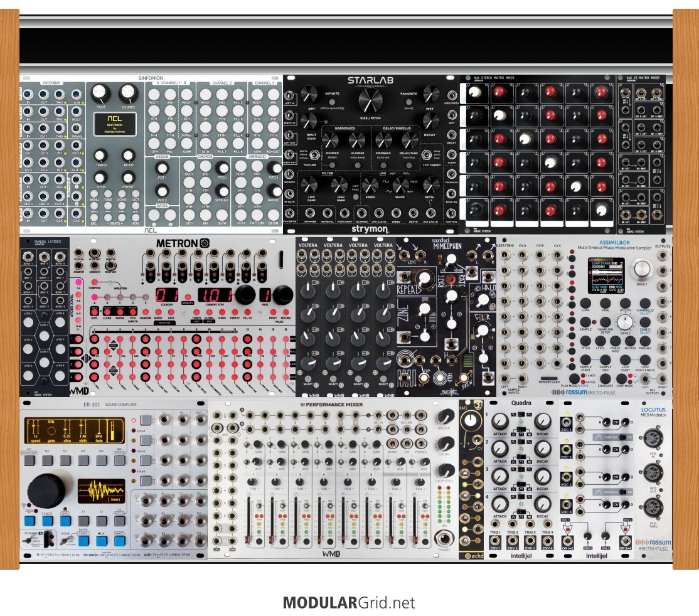Image resolution: width=699 pixels, height=616 pixels.
Task: Turn the Sinfonion DEGREE knob
Action: 129,93
